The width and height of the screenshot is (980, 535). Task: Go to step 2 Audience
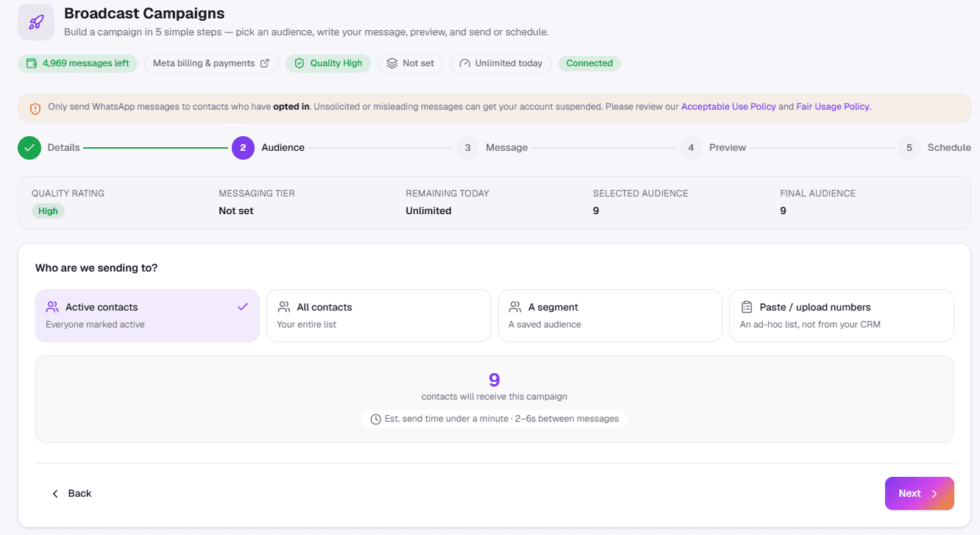point(268,148)
